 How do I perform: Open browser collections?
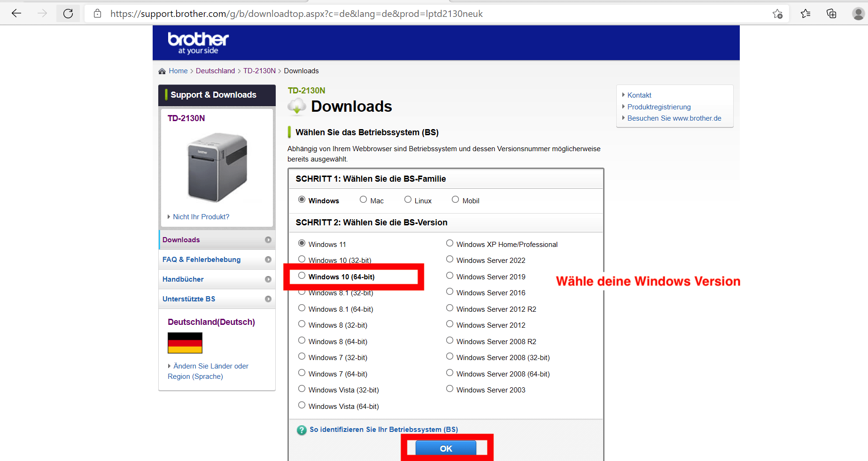click(x=831, y=14)
